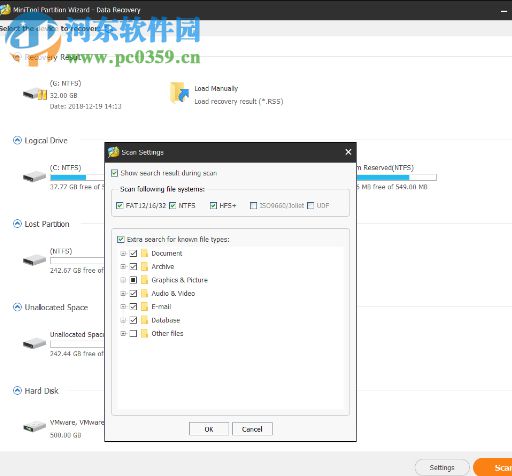This screenshot has width=512, height=476.
Task: Uncheck the Document file type
Action: click(x=133, y=253)
